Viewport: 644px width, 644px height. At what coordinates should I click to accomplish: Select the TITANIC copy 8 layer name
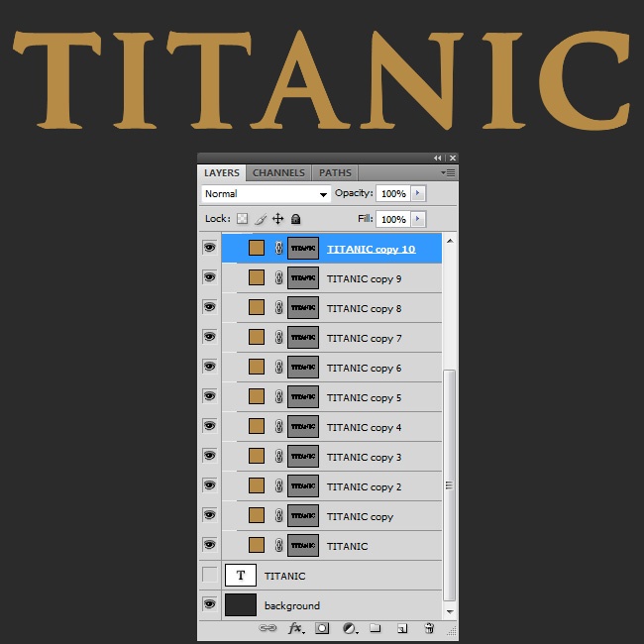364,308
